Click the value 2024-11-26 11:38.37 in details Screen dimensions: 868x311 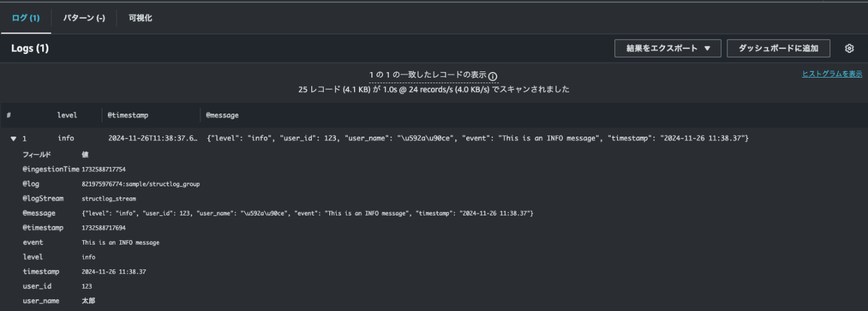click(114, 272)
